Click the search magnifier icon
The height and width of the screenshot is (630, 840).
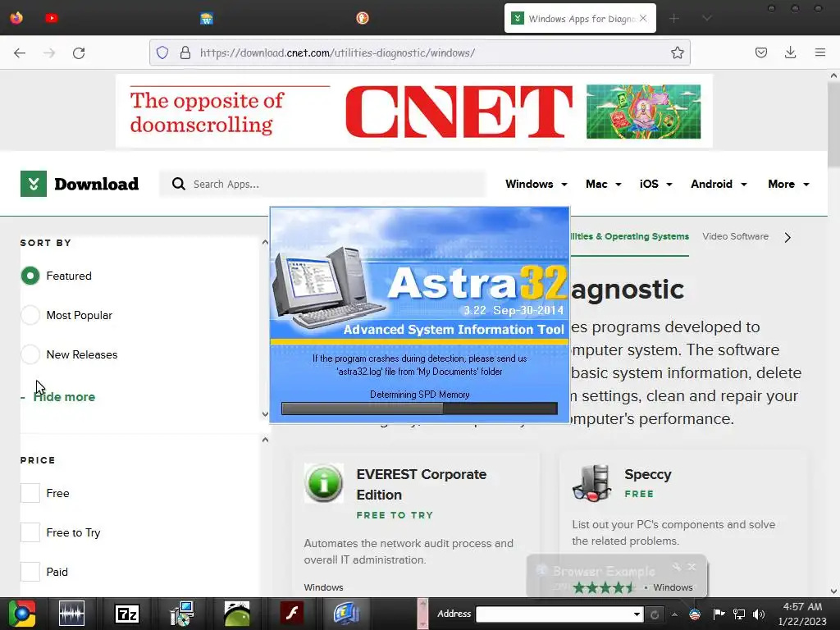click(178, 185)
